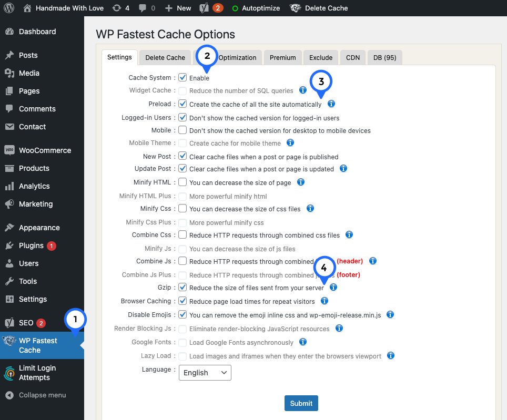Check the Minify Css checkbox
Image resolution: width=507 pixels, height=420 pixels.
[x=182, y=209]
